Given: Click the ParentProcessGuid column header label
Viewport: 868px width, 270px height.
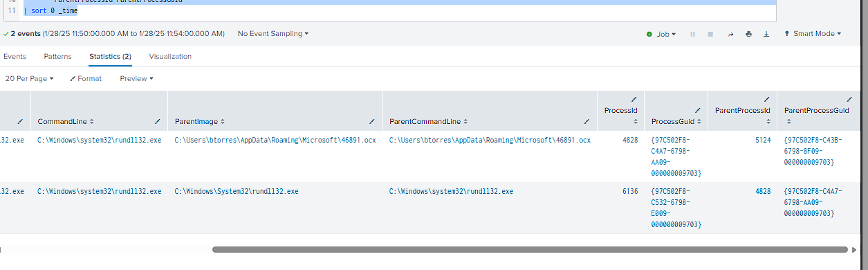Looking at the screenshot, I should [x=817, y=111].
